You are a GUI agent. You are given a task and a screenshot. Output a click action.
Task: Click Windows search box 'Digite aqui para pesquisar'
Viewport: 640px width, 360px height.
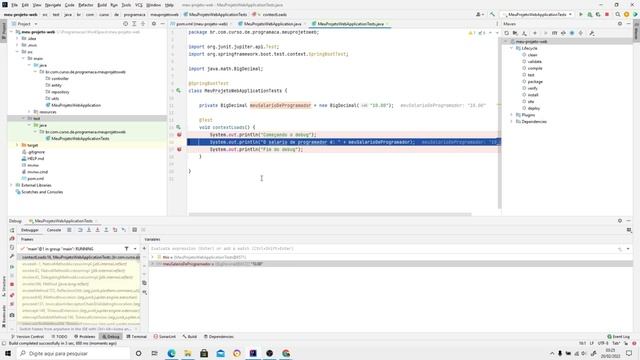[x=73, y=353]
